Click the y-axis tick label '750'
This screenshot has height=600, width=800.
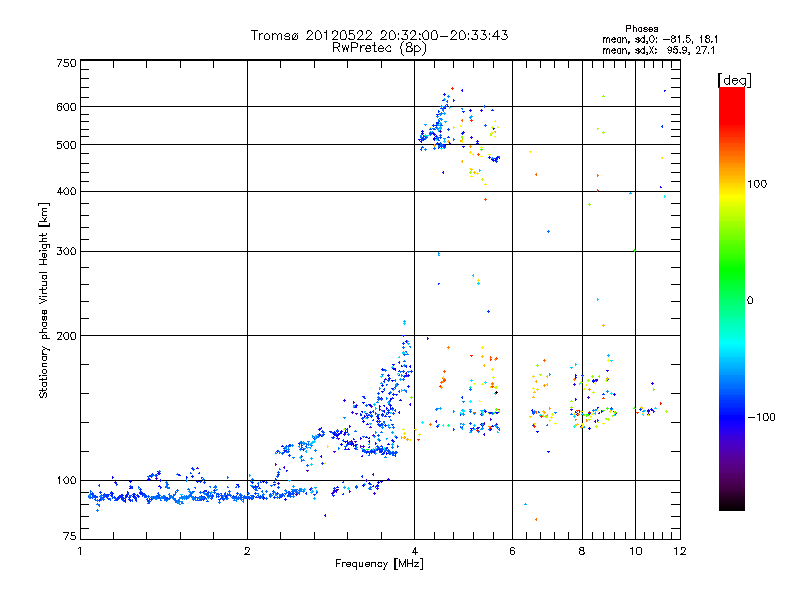(x=66, y=63)
